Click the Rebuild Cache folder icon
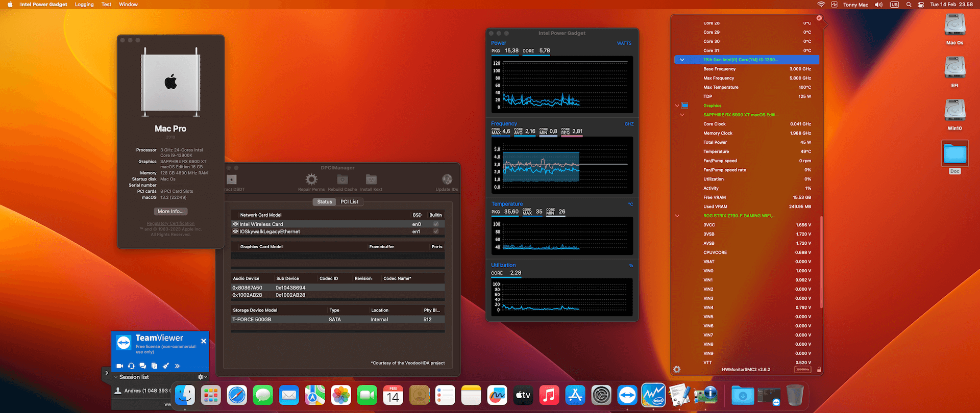980x413 pixels. pyautogui.click(x=342, y=179)
